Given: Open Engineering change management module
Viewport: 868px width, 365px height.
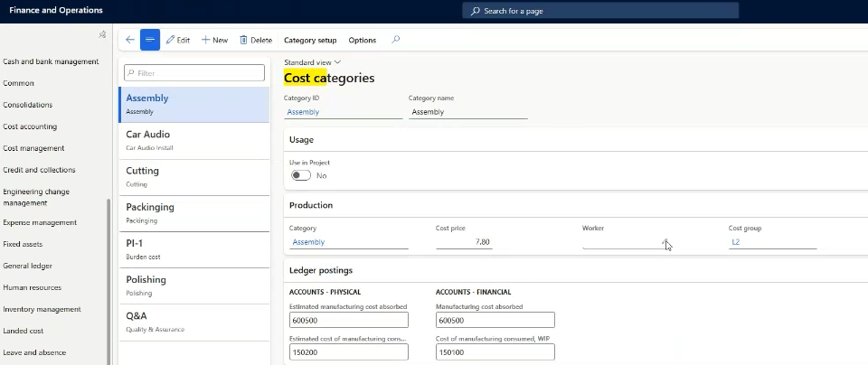Looking at the screenshot, I should [36, 198].
